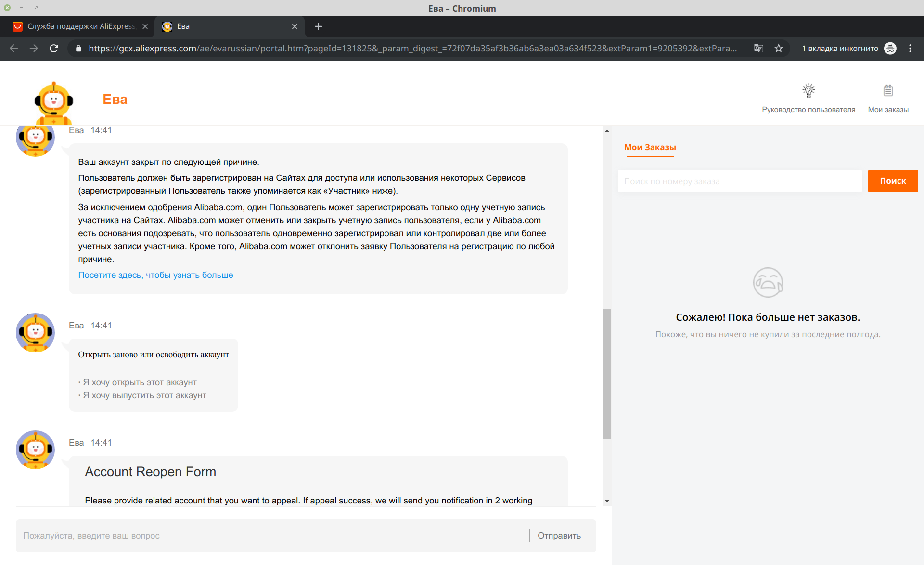The width and height of the screenshot is (924, 565).
Task: Reload the Eva chat page
Action: pos(54,48)
